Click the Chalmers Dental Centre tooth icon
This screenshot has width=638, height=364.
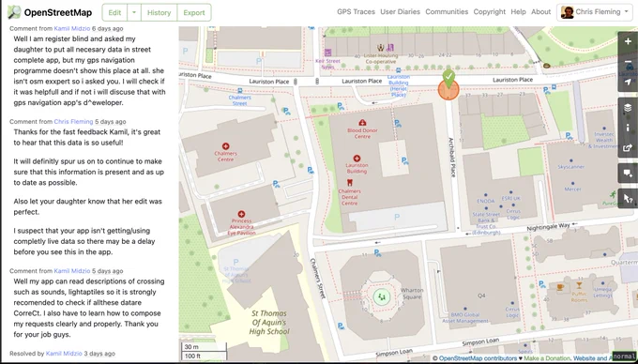tap(349, 183)
